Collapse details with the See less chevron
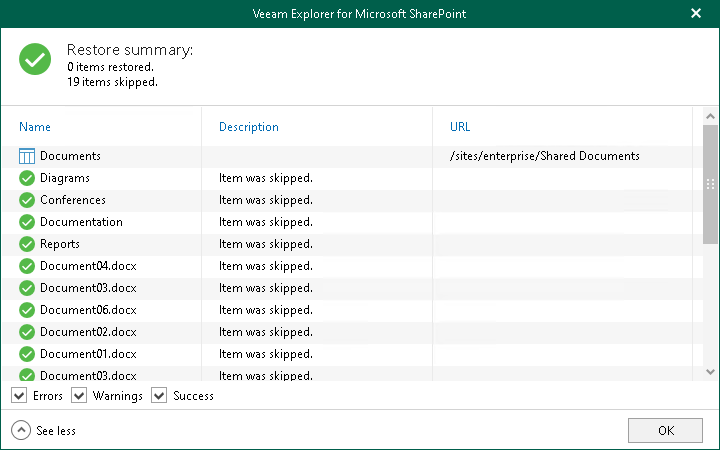Image resolution: width=720 pixels, height=450 pixels. 21,430
